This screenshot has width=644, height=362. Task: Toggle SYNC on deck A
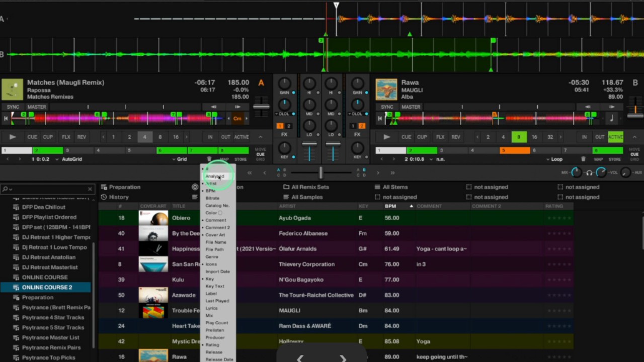(x=13, y=107)
